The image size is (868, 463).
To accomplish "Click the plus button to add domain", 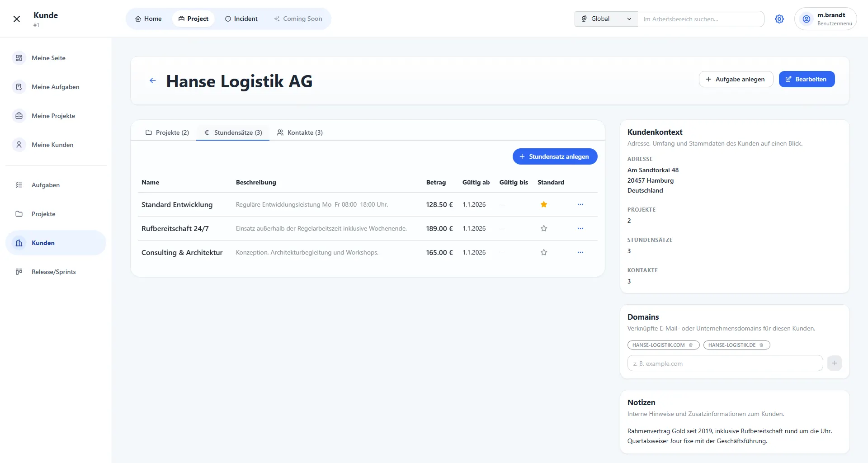I will tap(835, 363).
